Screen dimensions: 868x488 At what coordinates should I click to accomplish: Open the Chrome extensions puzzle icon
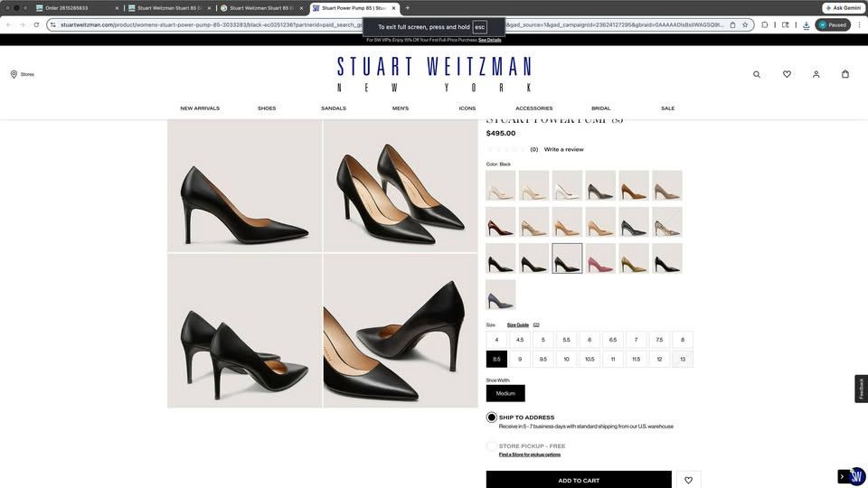[765, 25]
